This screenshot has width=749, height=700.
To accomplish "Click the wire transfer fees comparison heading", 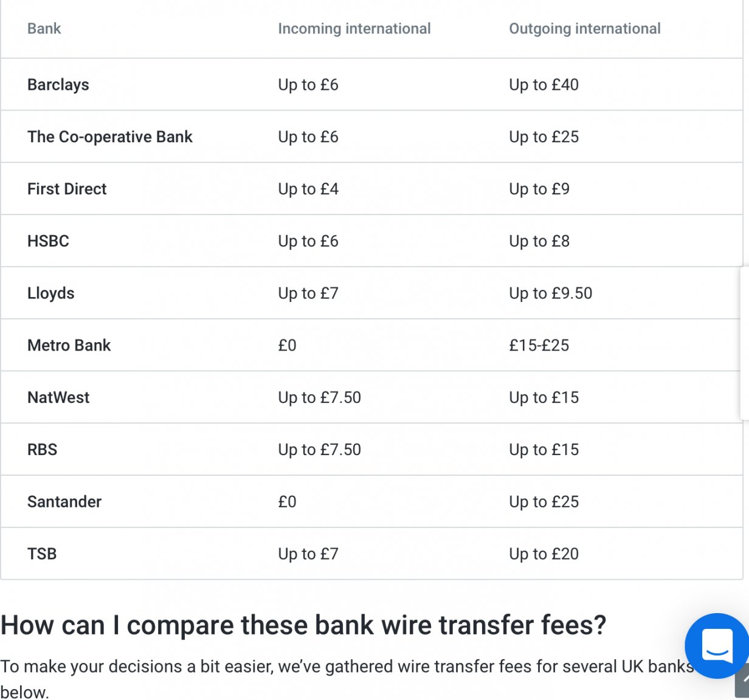I will coord(303,625).
